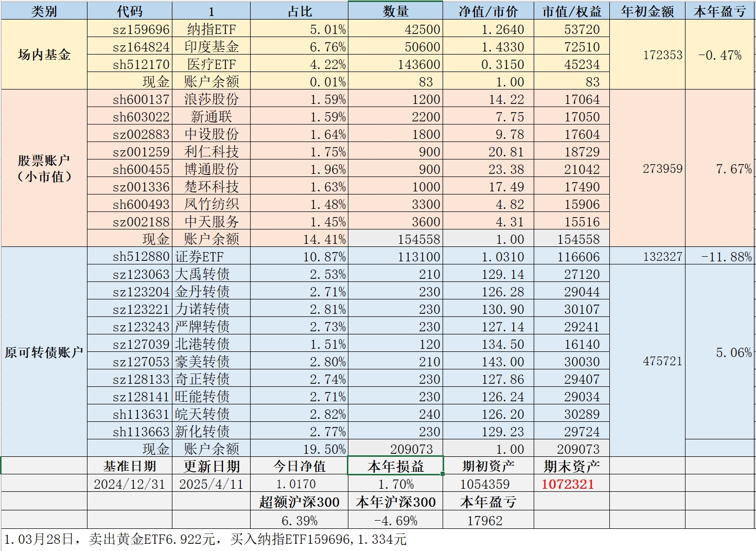
Task: Click the 19.50% cash ratio cell
Action: click(x=299, y=449)
